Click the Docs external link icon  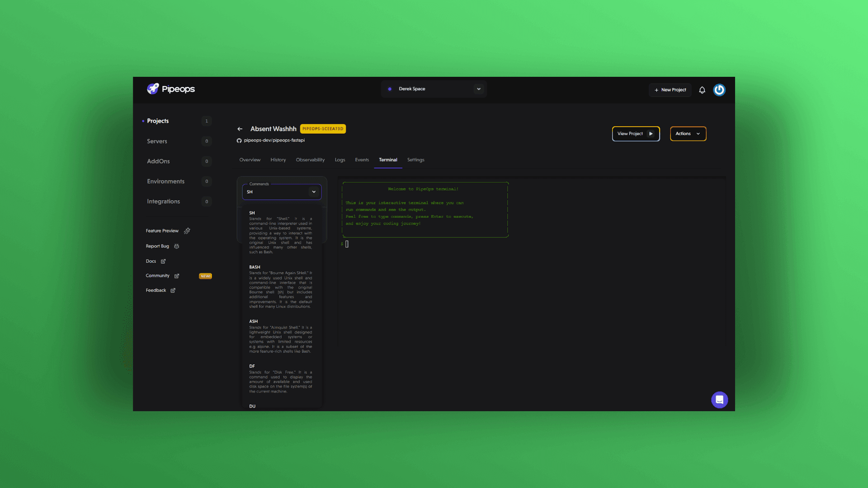pyautogui.click(x=163, y=261)
